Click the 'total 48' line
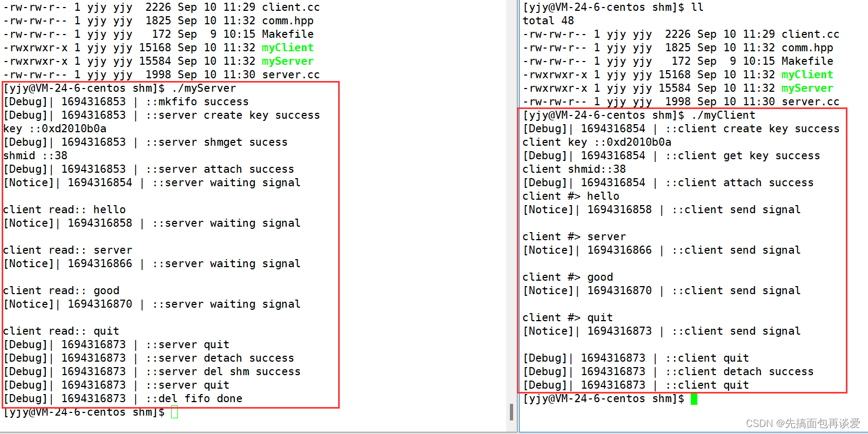This screenshot has width=868, height=434. tap(548, 21)
